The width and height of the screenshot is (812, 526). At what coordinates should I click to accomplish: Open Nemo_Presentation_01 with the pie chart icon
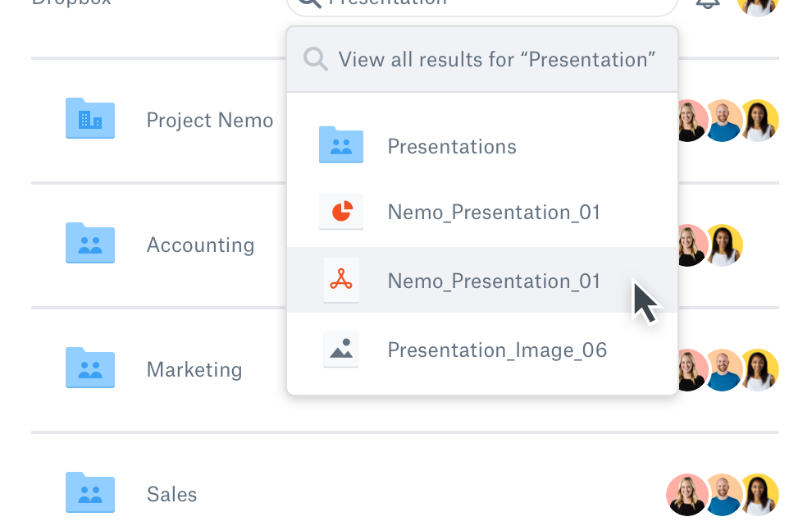pos(482,213)
